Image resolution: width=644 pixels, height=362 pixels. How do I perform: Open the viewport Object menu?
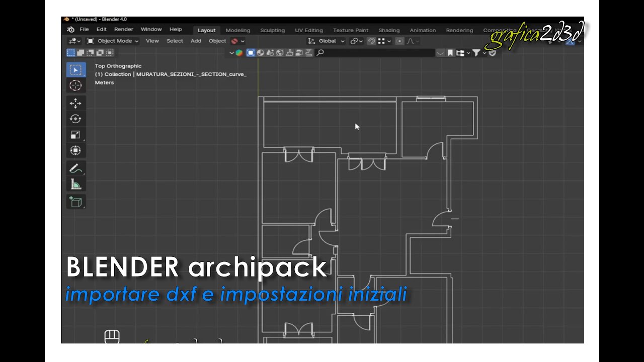coord(217,41)
